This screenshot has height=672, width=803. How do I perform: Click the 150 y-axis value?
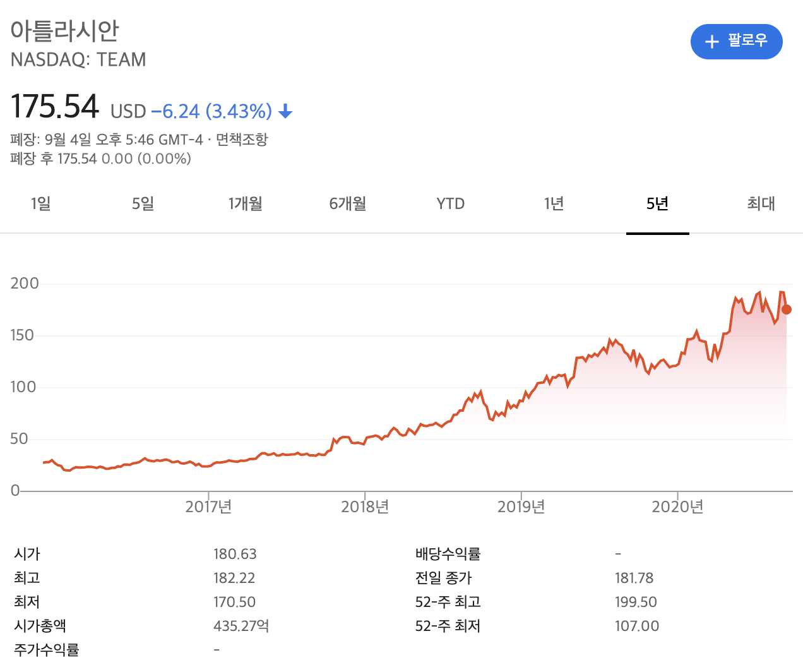click(22, 335)
